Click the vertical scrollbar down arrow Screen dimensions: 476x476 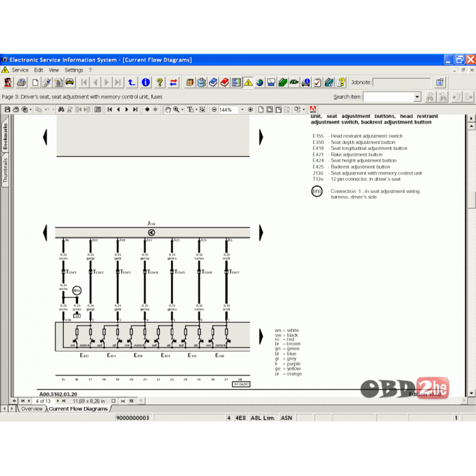point(471,393)
